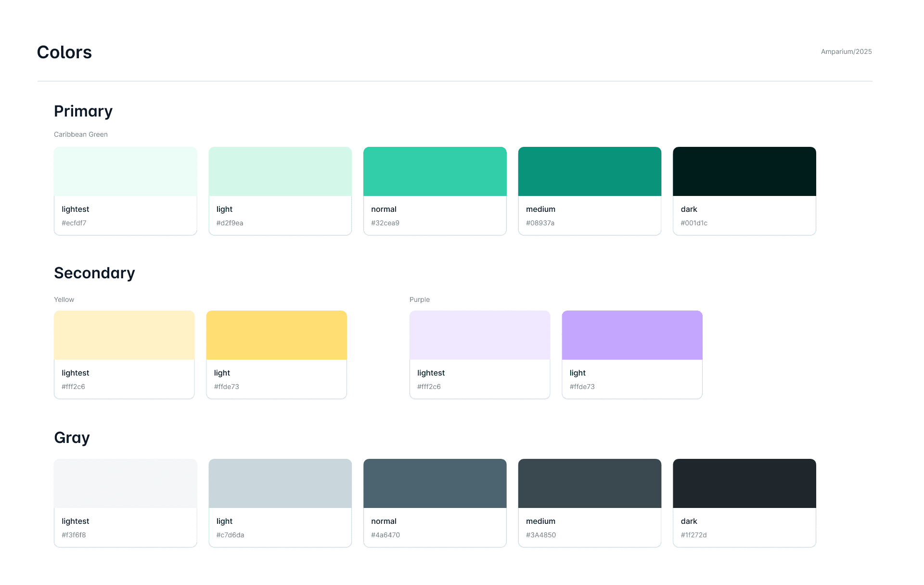Click the Primary medium swatch #08937a
Viewport: 924px width, 585px height.
590,172
